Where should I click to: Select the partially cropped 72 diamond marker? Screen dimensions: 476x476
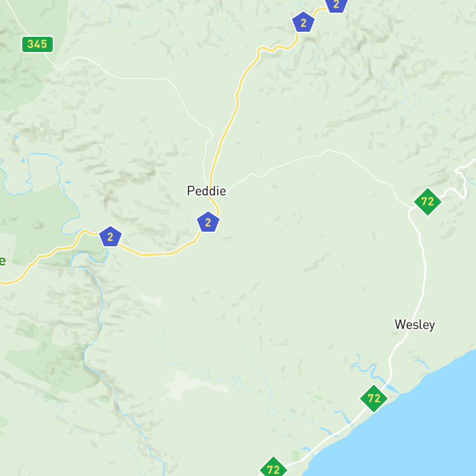(x=273, y=468)
